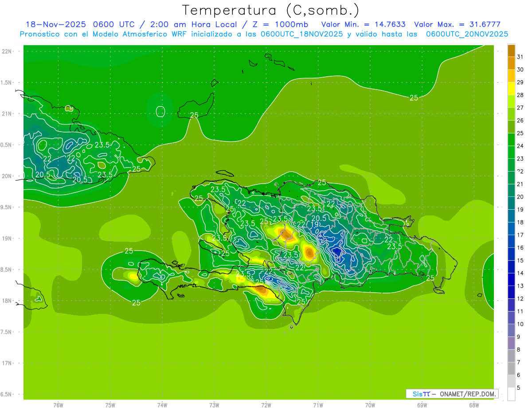Pick the white bottom swatch of color scale
The height and width of the screenshot is (411, 532).
pos(511,394)
